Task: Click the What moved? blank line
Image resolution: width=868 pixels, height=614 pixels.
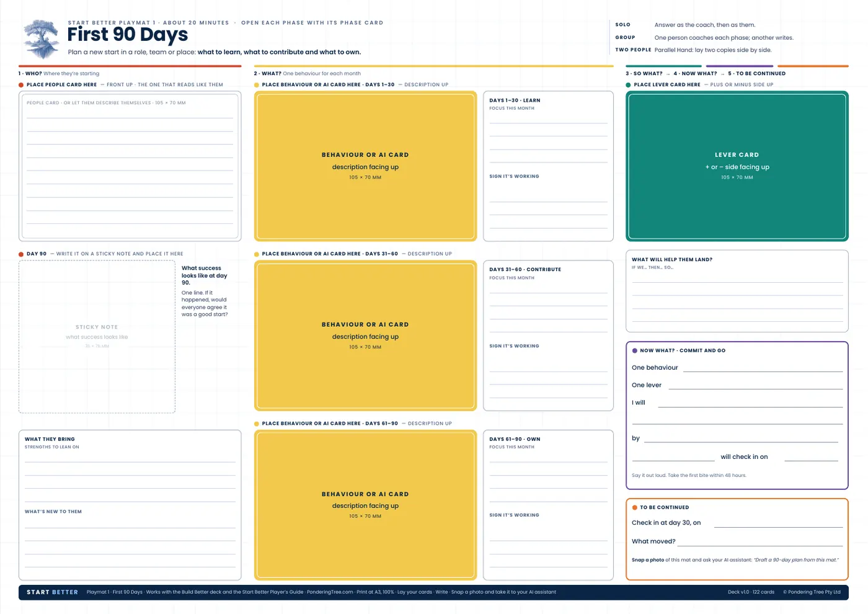Action: (760, 545)
